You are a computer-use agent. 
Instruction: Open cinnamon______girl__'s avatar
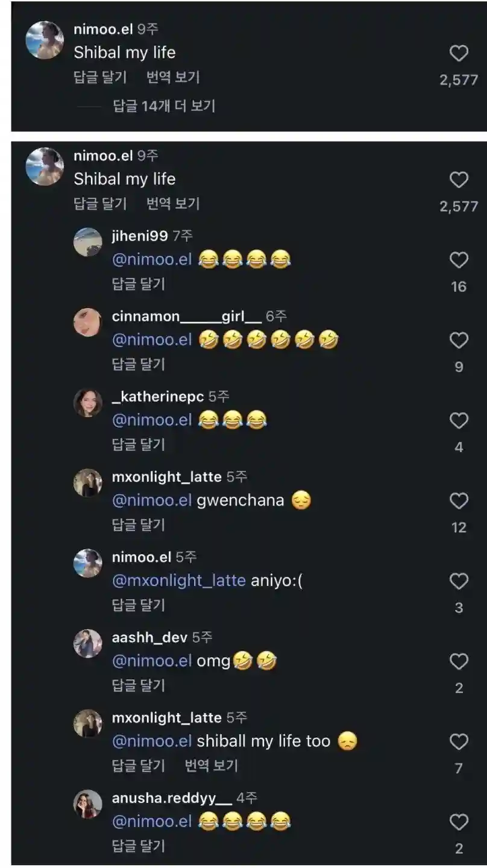(88, 322)
